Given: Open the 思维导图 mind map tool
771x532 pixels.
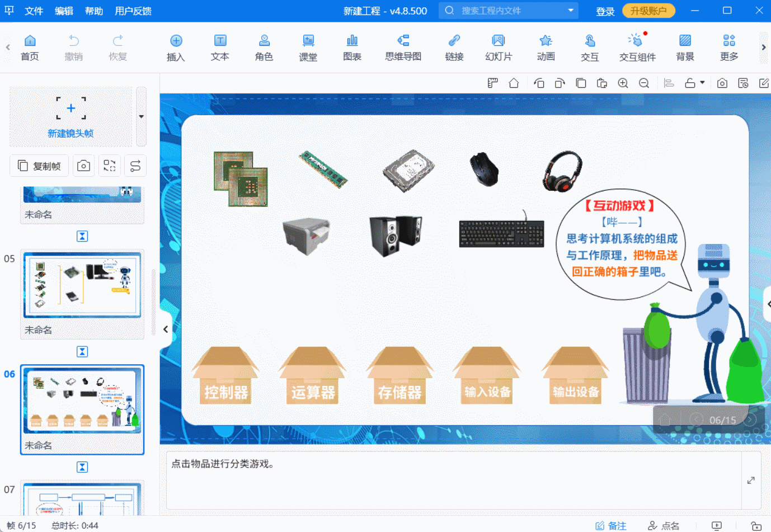Looking at the screenshot, I should pyautogui.click(x=403, y=47).
